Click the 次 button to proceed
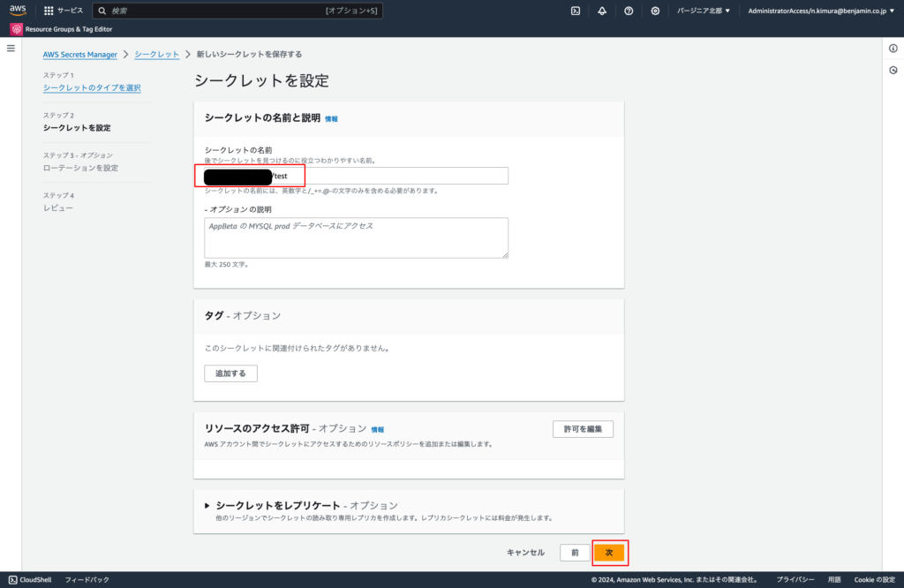 coord(609,552)
